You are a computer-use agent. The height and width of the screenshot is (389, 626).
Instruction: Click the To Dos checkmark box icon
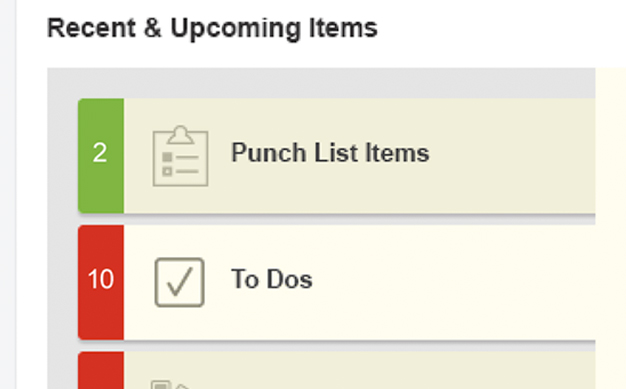180,282
